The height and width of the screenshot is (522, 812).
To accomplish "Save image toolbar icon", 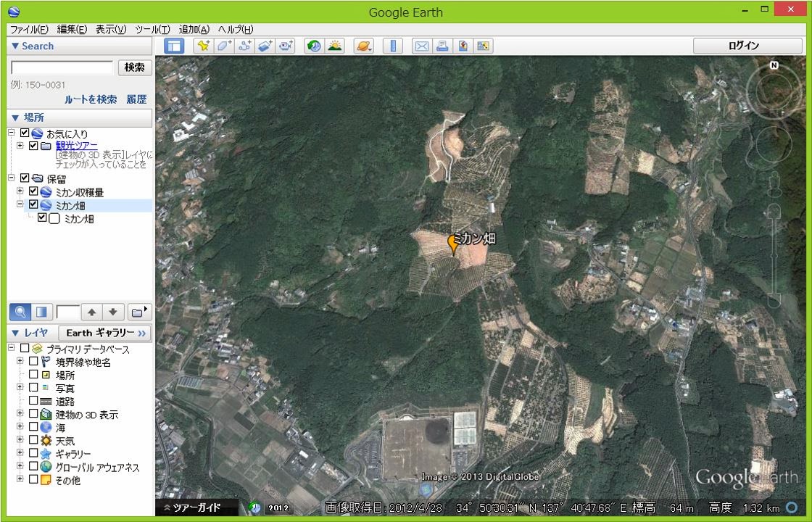I will [463, 46].
